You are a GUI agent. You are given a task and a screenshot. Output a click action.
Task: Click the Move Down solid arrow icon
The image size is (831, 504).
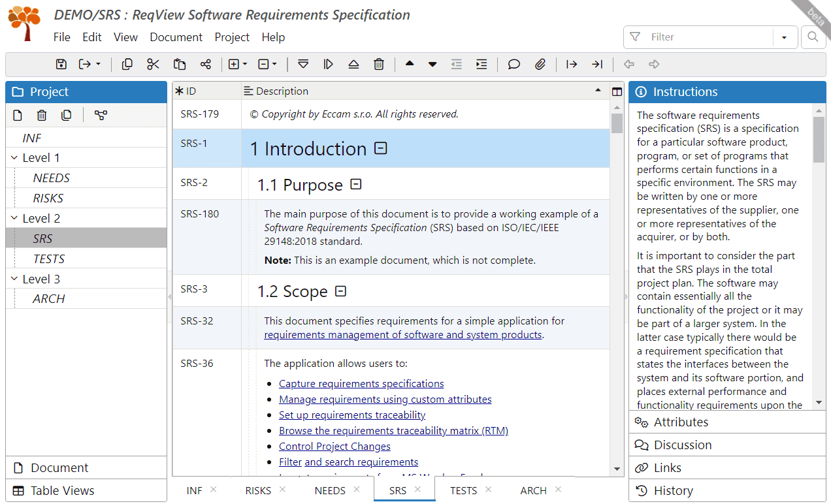tap(432, 64)
